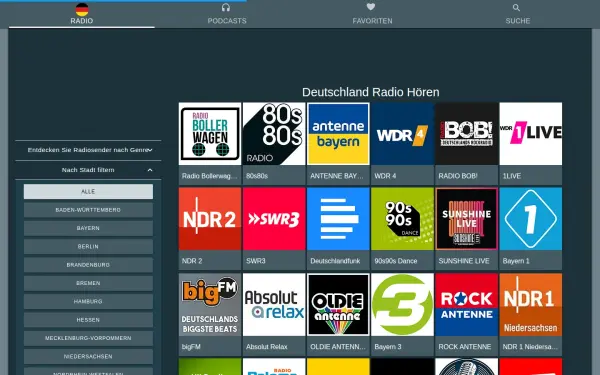Filter stations by Niedersachsen
This screenshot has width=600, height=375.
[88, 357]
